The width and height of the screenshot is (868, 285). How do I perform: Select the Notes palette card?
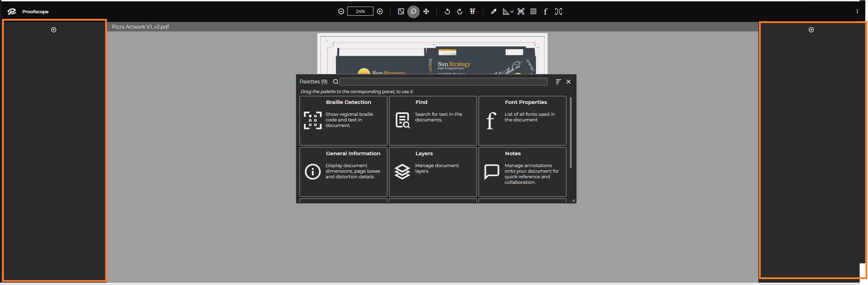click(x=522, y=172)
